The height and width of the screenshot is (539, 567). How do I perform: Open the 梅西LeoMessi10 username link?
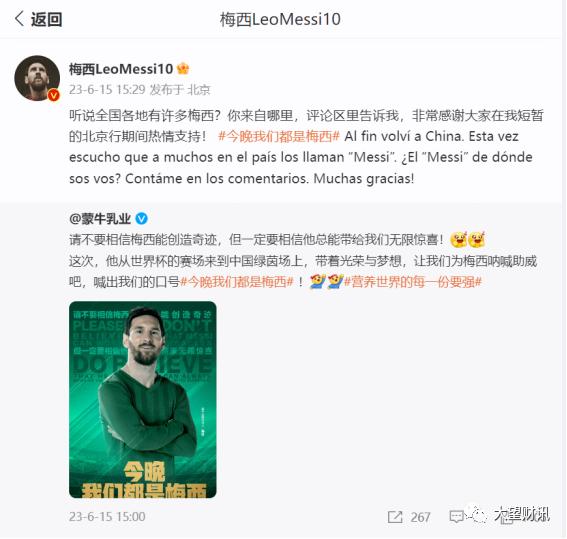pyautogui.click(x=121, y=69)
